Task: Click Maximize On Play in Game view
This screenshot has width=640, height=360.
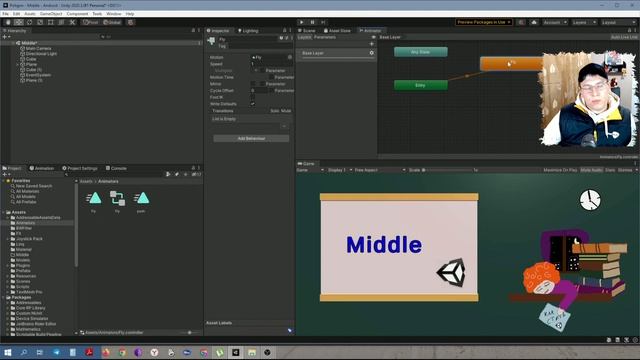Action: [560, 170]
